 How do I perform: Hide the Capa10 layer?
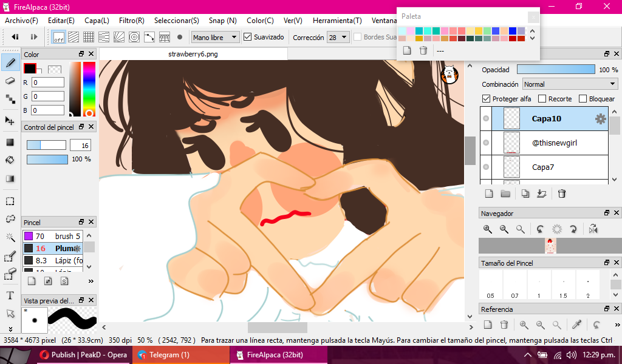tap(486, 119)
